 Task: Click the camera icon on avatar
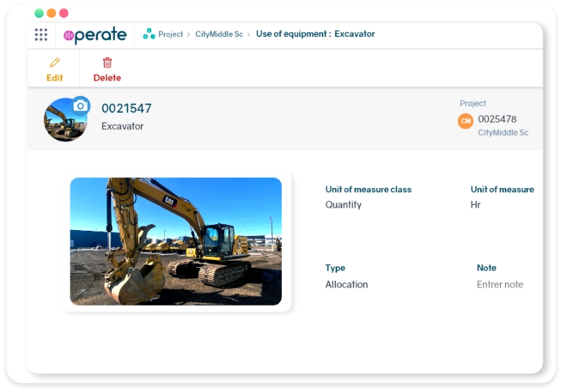(81, 105)
